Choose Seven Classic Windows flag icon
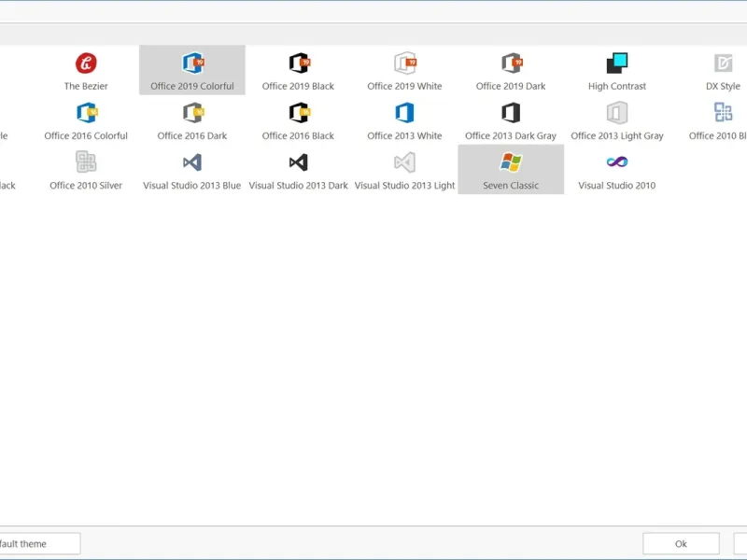The height and width of the screenshot is (560, 747). tap(511, 161)
